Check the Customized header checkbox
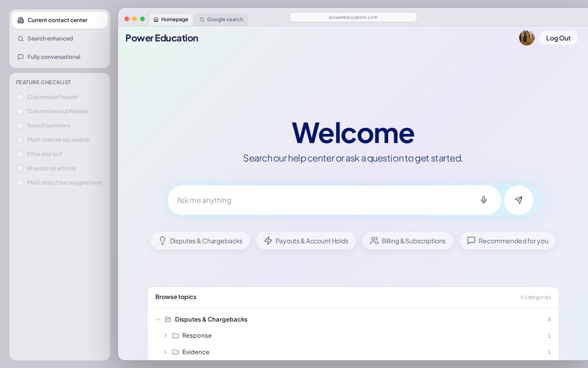The image size is (588, 368). (x=20, y=97)
